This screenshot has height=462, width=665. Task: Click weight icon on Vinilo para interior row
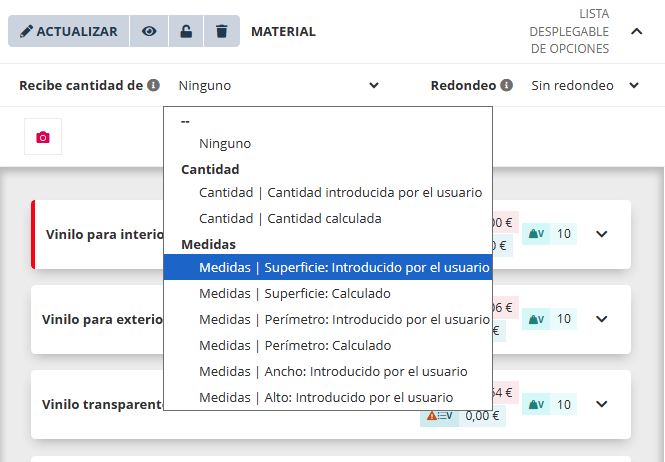coord(536,234)
